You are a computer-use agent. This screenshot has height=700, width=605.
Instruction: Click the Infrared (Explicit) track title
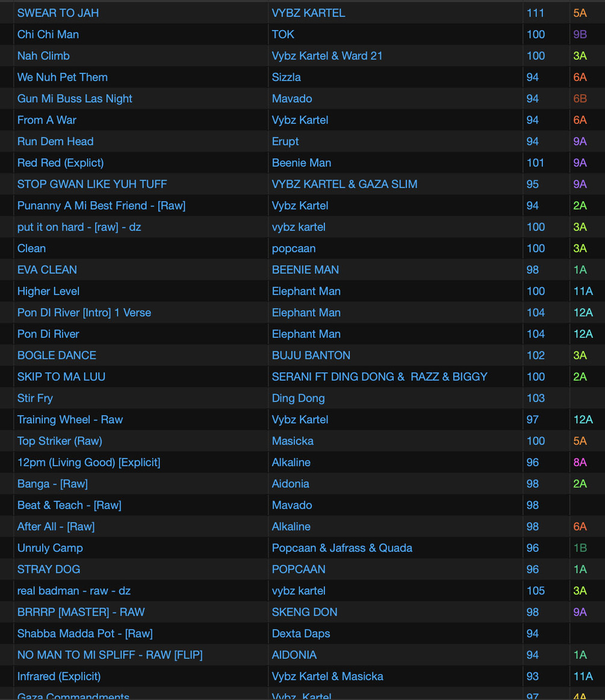[59, 676]
